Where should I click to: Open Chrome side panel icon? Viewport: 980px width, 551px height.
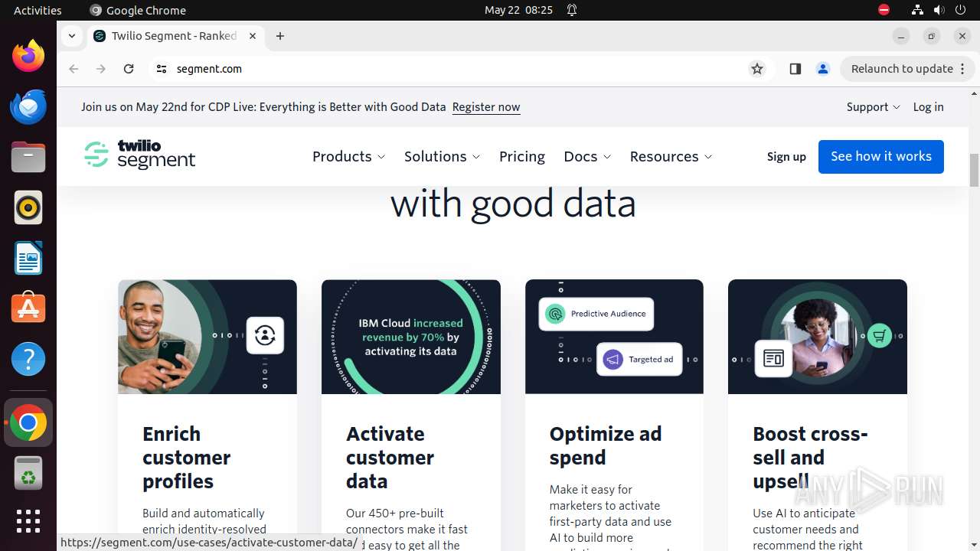click(x=795, y=69)
